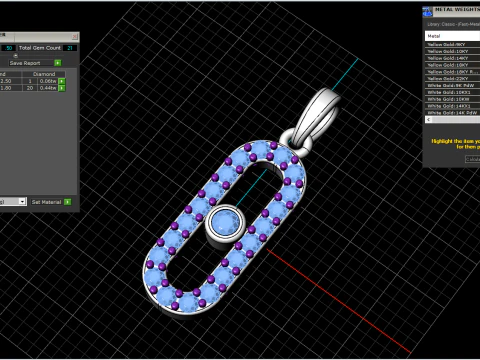
Task: Click the 2.50 size cell
Action: [11, 81]
